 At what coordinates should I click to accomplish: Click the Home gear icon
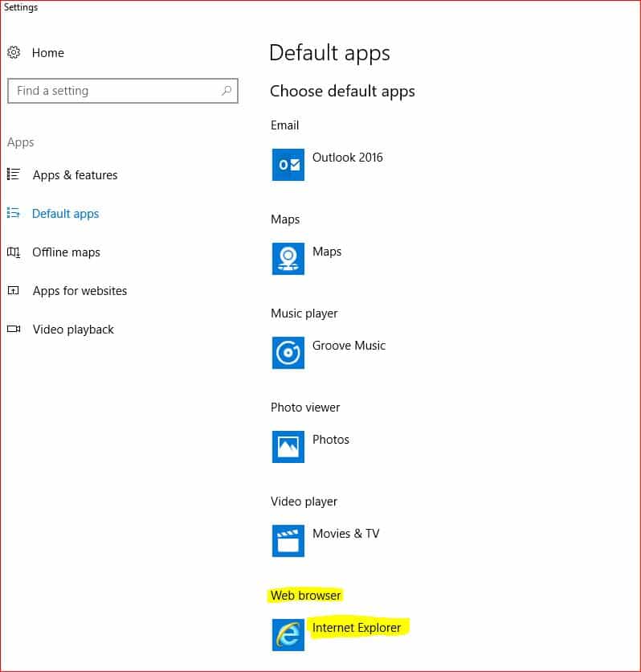click(14, 52)
